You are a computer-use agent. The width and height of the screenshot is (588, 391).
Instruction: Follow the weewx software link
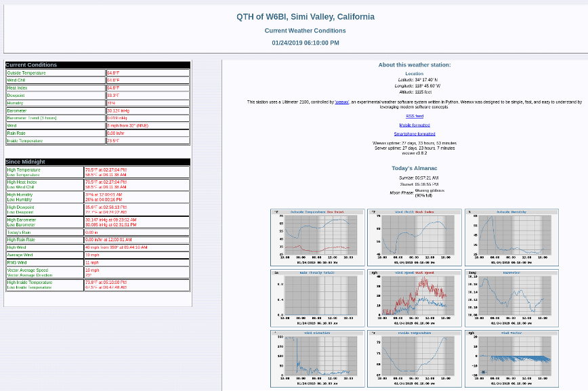pyautogui.click(x=341, y=102)
